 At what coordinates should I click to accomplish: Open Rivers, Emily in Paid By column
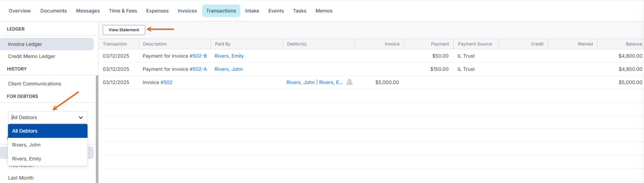click(x=229, y=56)
